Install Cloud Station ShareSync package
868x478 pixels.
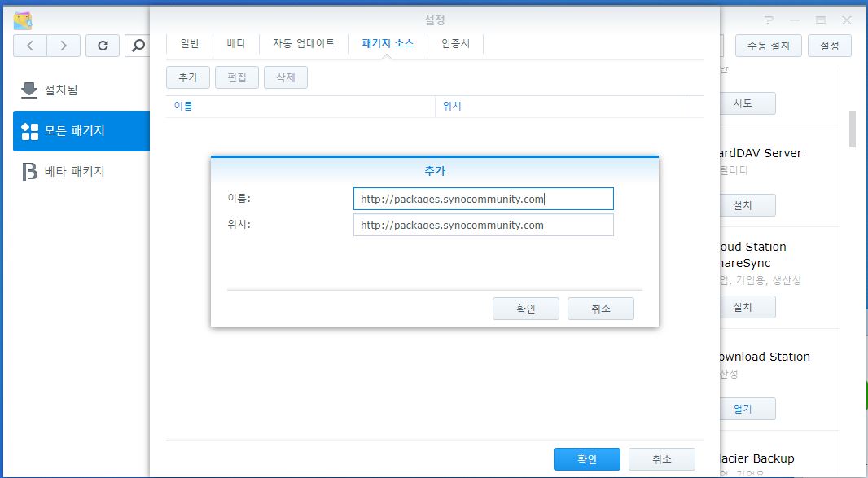[x=747, y=307]
